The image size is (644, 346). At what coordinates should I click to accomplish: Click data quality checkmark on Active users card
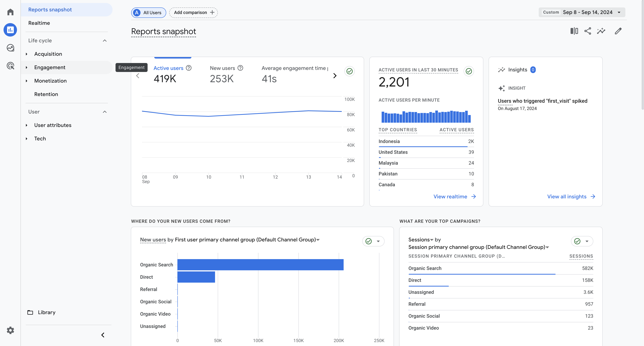(350, 71)
